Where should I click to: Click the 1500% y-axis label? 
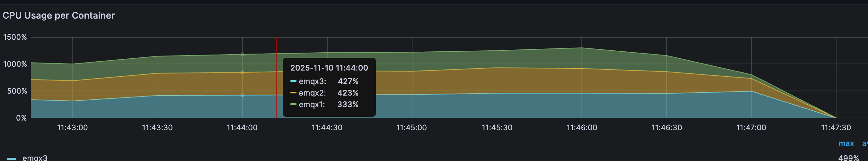pos(15,37)
